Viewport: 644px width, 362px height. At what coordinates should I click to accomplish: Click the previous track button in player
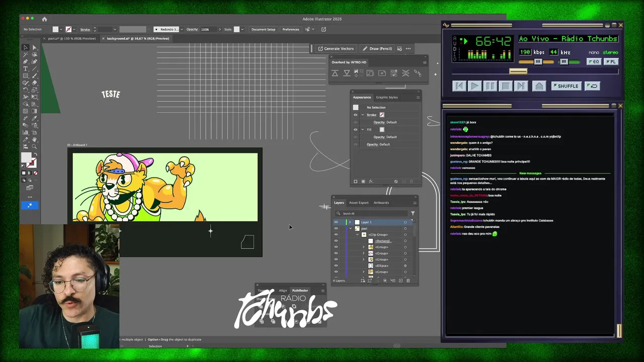click(459, 86)
